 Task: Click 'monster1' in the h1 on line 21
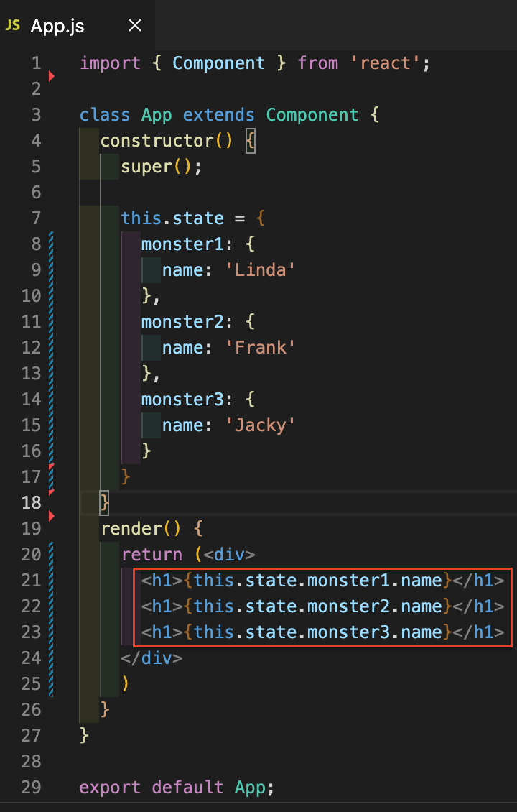[x=348, y=581]
